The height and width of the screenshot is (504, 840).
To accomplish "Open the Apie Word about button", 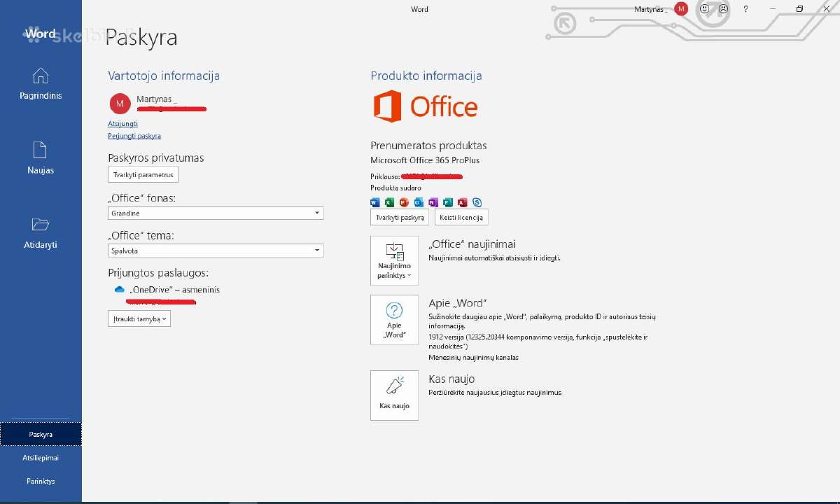I will (x=394, y=320).
